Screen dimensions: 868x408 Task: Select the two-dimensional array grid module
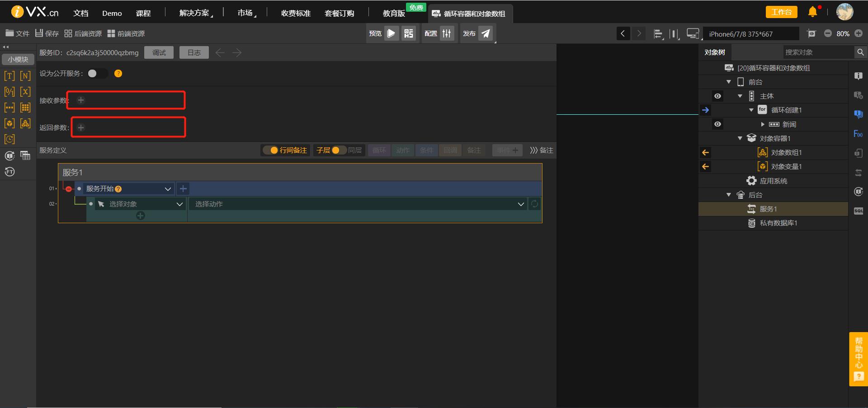point(25,108)
